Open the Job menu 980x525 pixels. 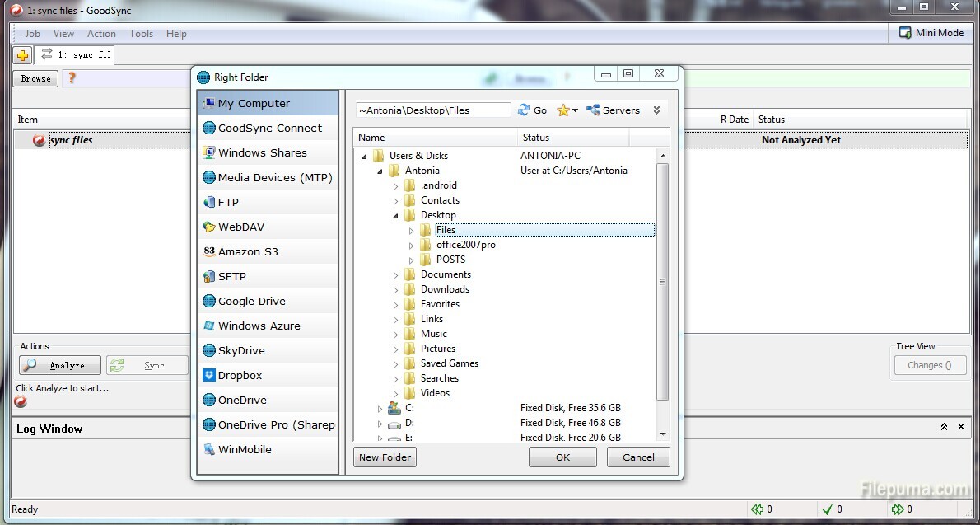pos(32,34)
